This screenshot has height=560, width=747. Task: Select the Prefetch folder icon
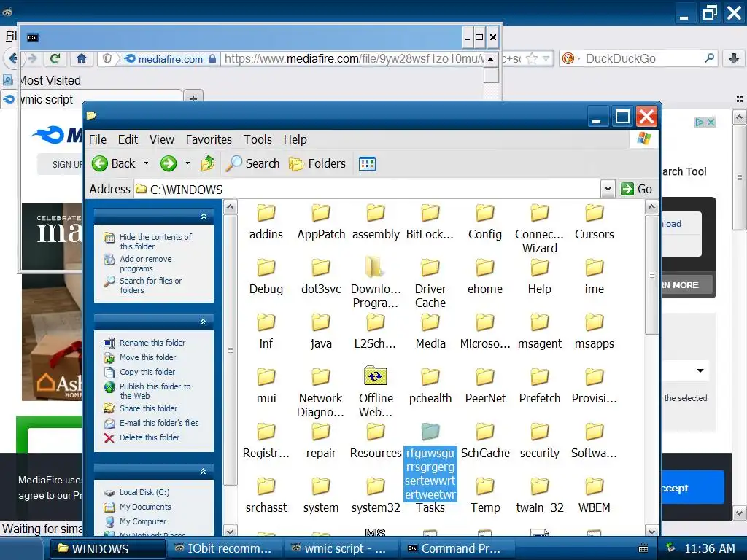click(539, 377)
